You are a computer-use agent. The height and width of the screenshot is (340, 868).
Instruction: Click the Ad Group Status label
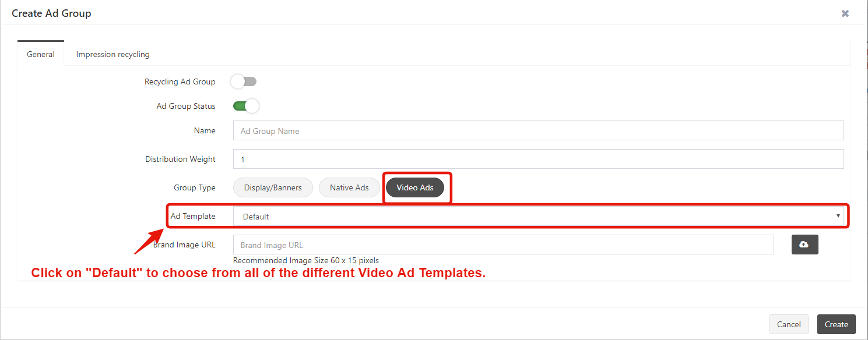(x=186, y=106)
